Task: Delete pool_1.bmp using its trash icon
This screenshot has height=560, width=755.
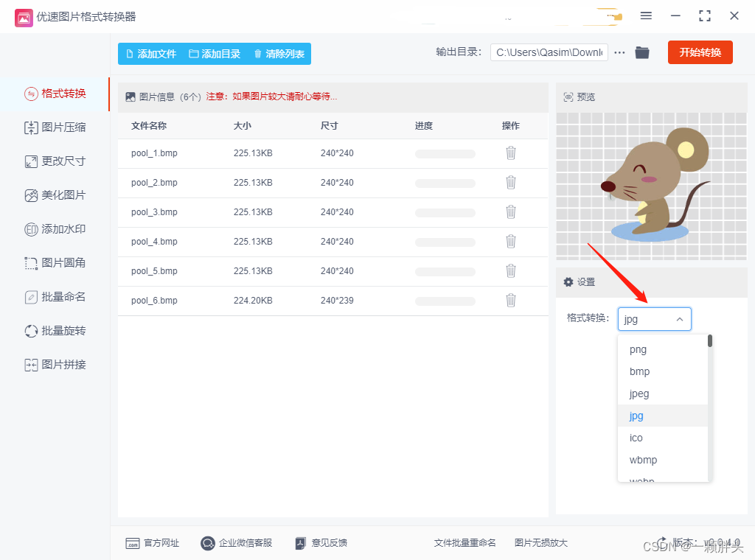Action: 511,153
